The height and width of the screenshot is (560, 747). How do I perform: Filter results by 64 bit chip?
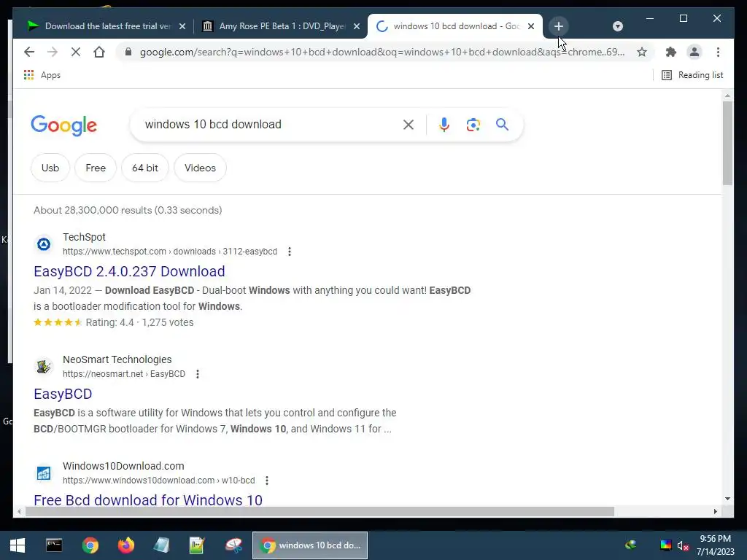pyautogui.click(x=145, y=168)
